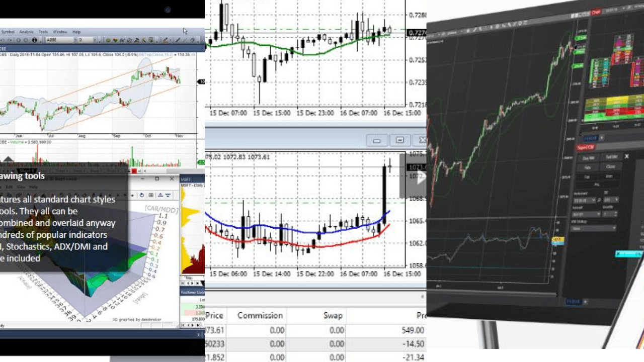The width and height of the screenshot is (644, 362).
Task: Click the SuperDOM label in the trading panel
Action: [x=585, y=147]
